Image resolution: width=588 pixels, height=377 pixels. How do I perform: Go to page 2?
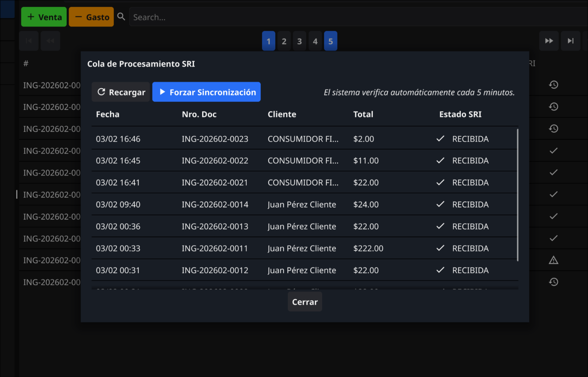click(284, 41)
